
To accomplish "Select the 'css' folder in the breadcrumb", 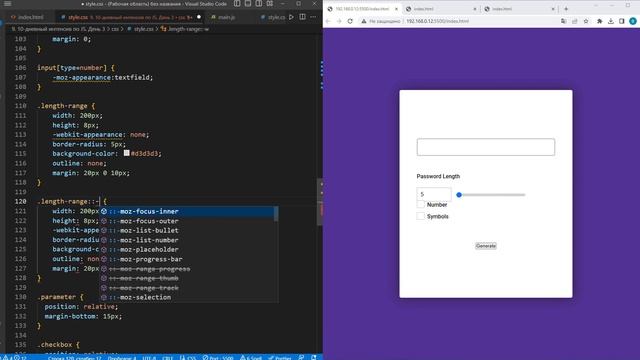I will pos(115,29).
